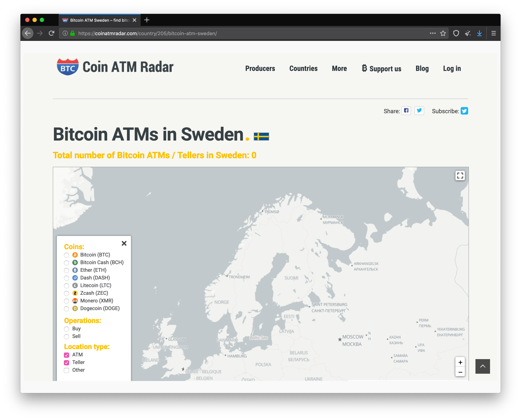Click the Coin ATM Radar BTC logo

(x=68, y=67)
